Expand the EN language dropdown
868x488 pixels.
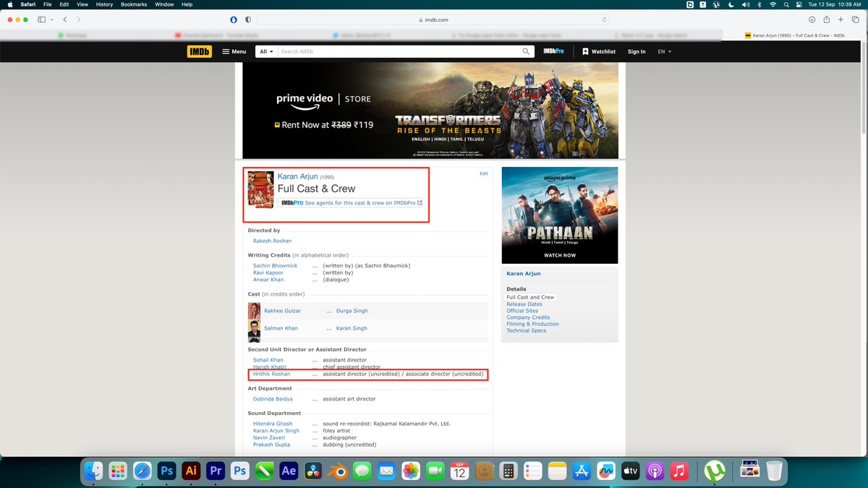665,51
